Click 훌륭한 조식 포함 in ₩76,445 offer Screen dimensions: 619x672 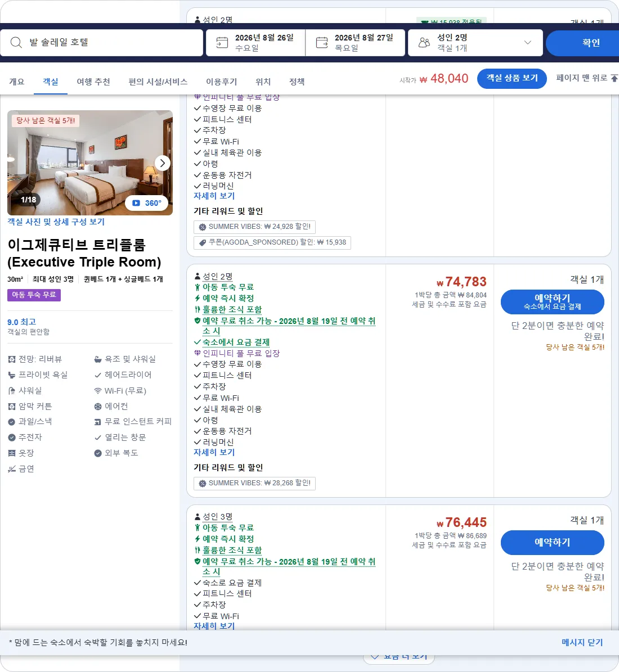[x=232, y=551]
